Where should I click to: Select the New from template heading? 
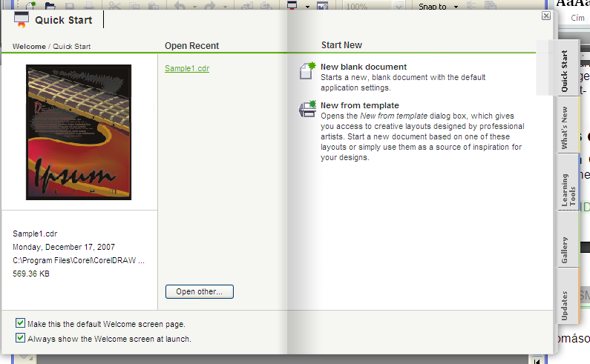[x=360, y=106]
